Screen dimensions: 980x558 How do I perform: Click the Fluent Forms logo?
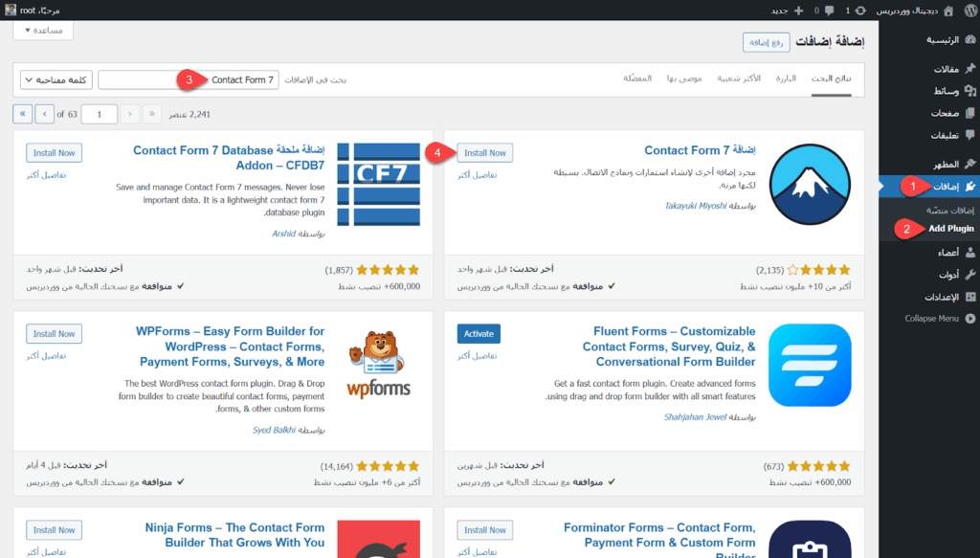coord(810,365)
